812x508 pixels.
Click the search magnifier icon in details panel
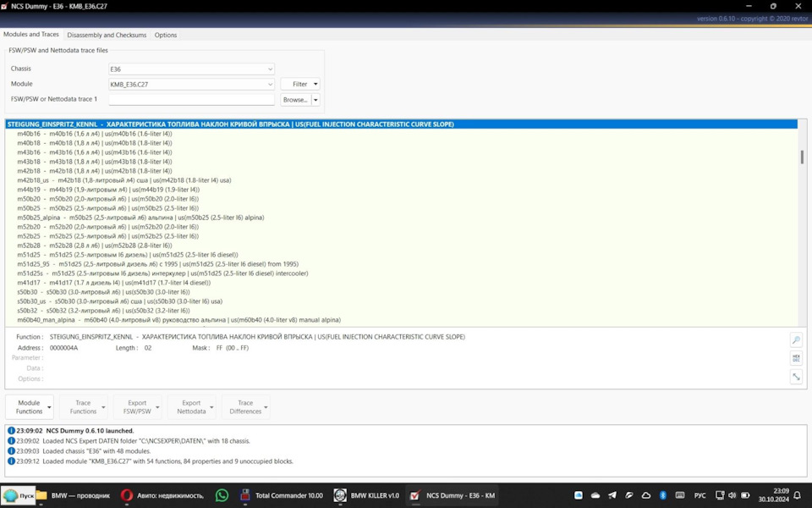click(x=796, y=340)
